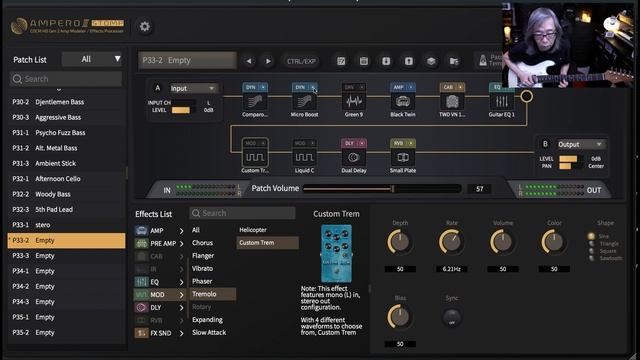Click the CTRL/EXP button

[301, 61]
